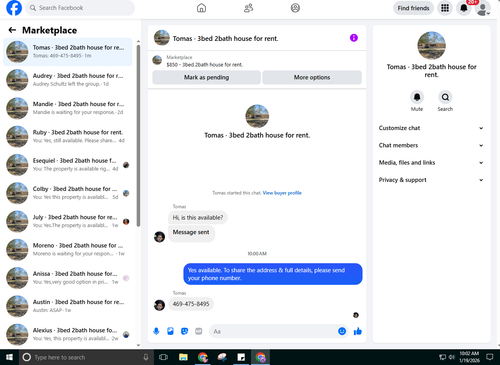Click the conversation list scrollbar
The image size is (500, 365).
(x=138, y=135)
